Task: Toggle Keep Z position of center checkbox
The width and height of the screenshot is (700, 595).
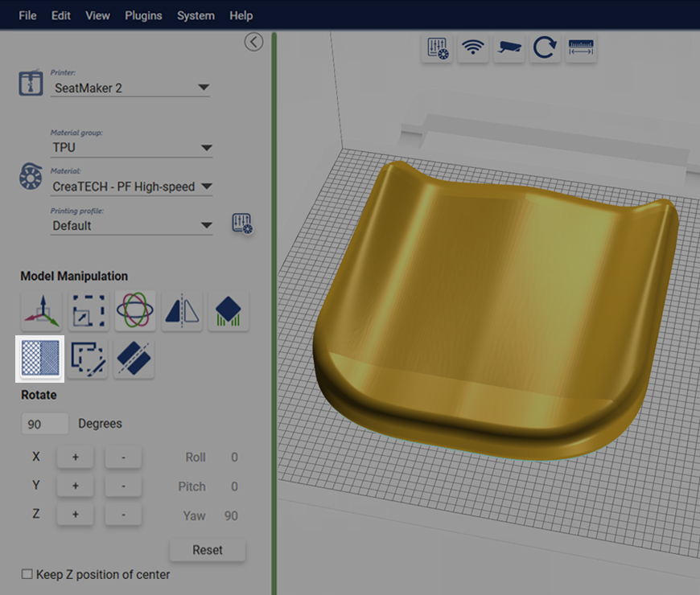Action: 27,574
